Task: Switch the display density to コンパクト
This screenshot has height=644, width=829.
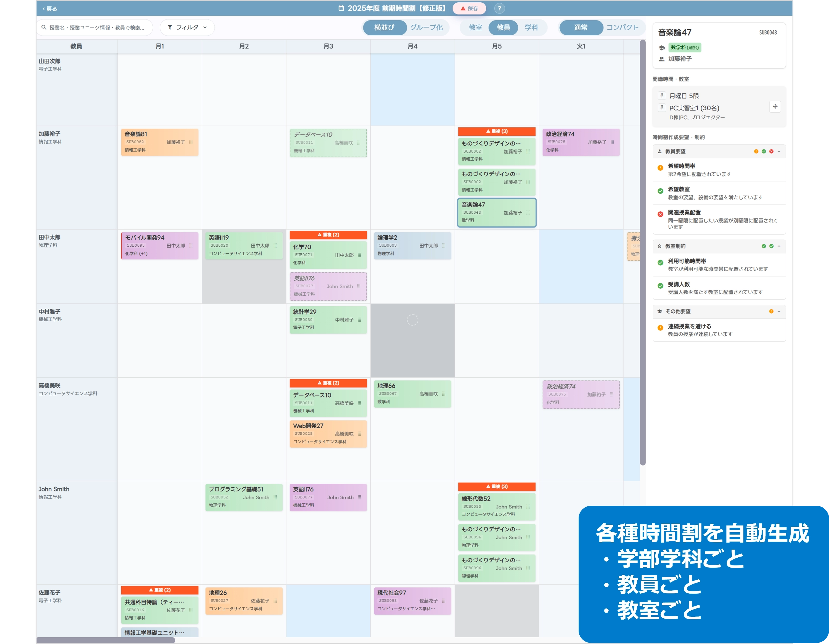Action: pos(622,27)
